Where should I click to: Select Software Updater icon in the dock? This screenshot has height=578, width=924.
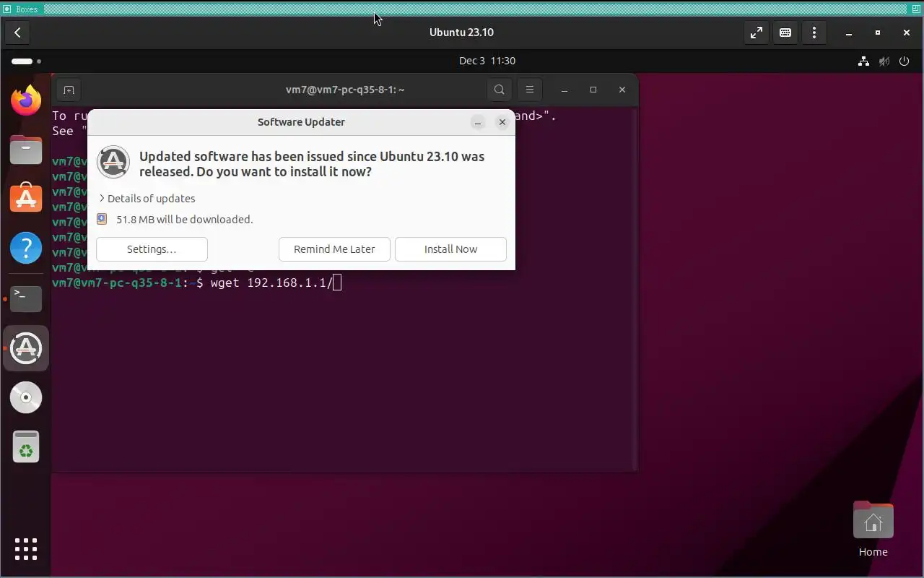[26, 348]
